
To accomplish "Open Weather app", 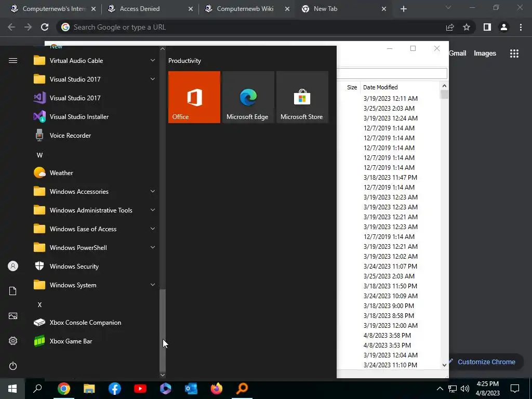I will (x=95, y=172).
